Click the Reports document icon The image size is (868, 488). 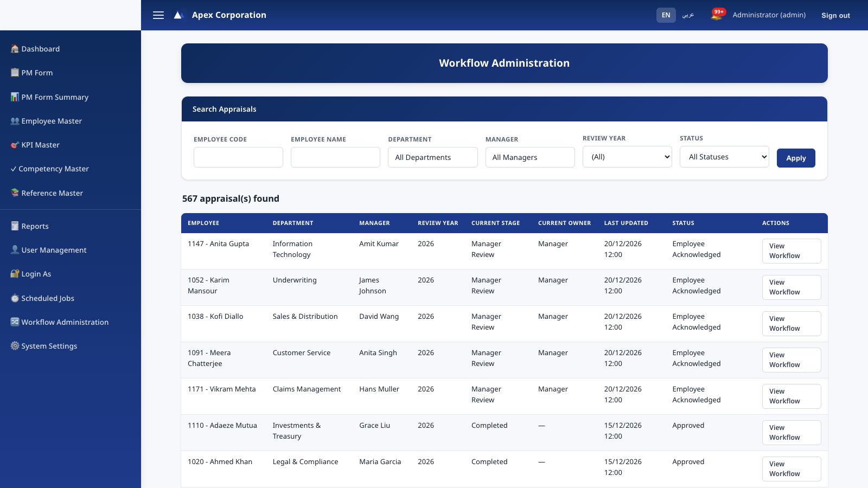coord(15,226)
